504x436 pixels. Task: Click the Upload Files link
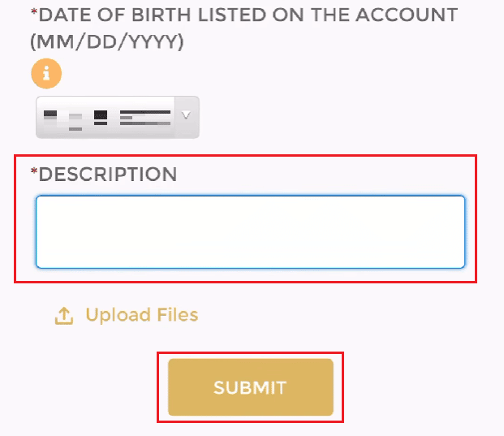tap(141, 315)
